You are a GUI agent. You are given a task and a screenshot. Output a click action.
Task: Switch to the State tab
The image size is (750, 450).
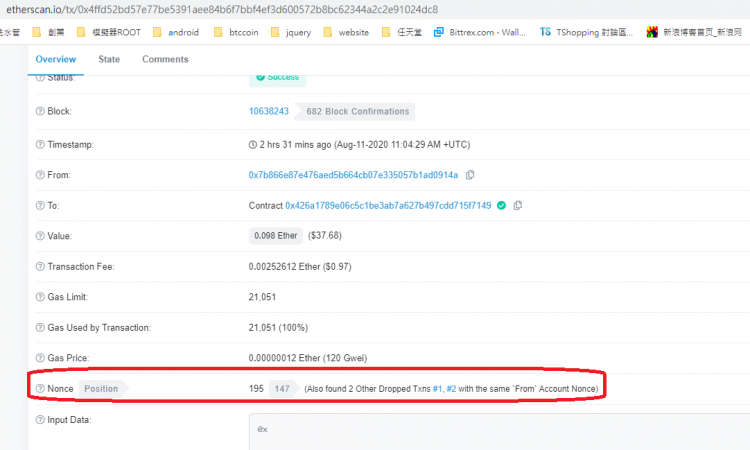109,59
